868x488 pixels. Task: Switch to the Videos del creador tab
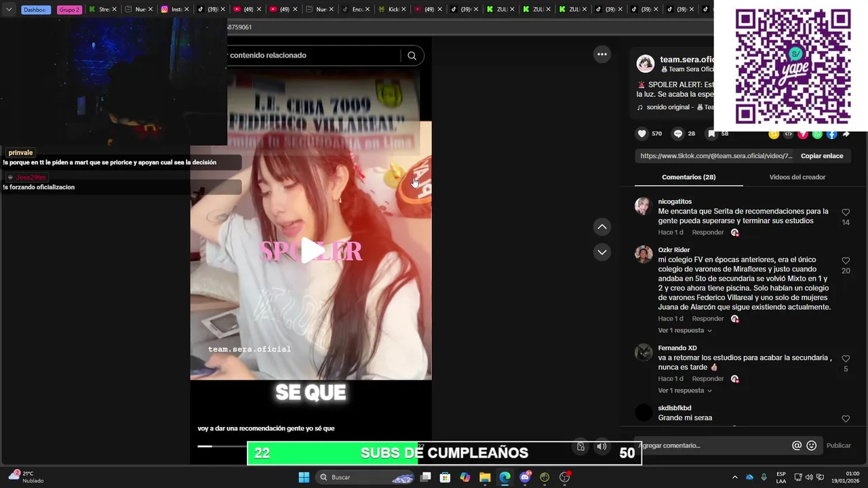point(797,177)
